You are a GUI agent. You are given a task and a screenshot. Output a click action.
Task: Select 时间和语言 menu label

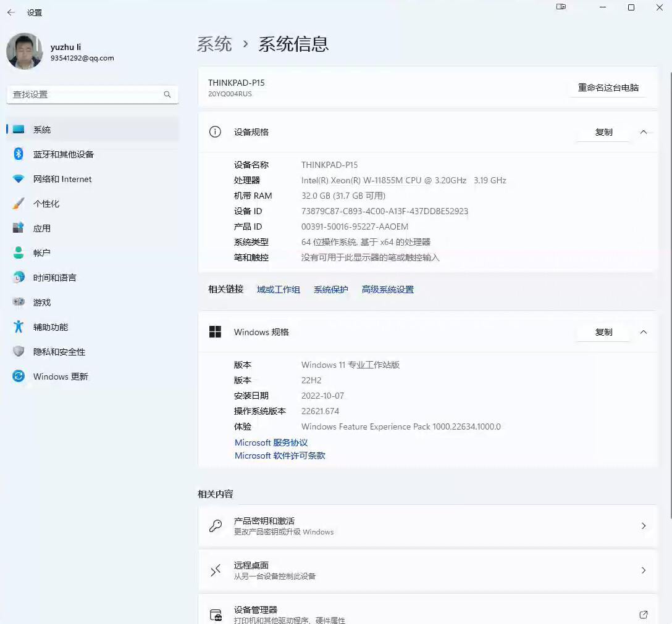pos(55,278)
